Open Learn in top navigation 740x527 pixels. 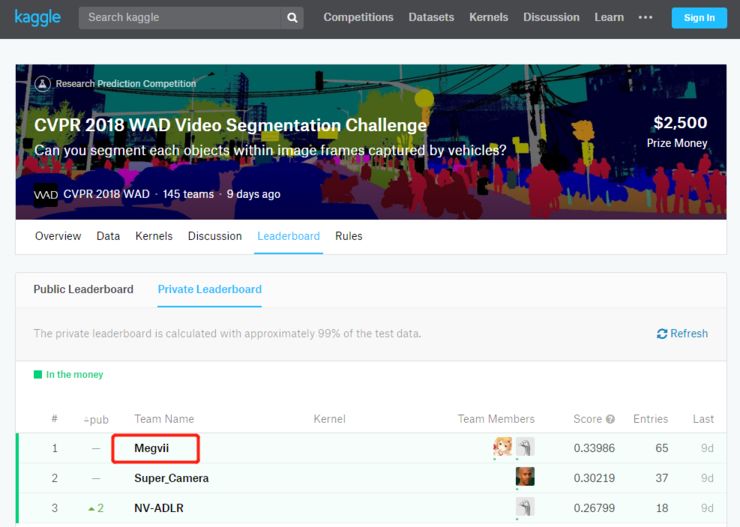coord(609,17)
